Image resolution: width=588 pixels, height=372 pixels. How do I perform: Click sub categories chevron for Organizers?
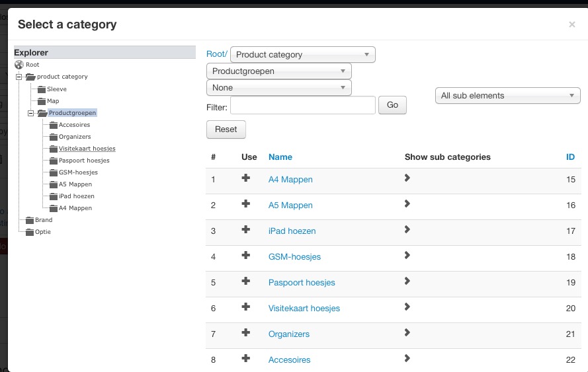tap(407, 332)
